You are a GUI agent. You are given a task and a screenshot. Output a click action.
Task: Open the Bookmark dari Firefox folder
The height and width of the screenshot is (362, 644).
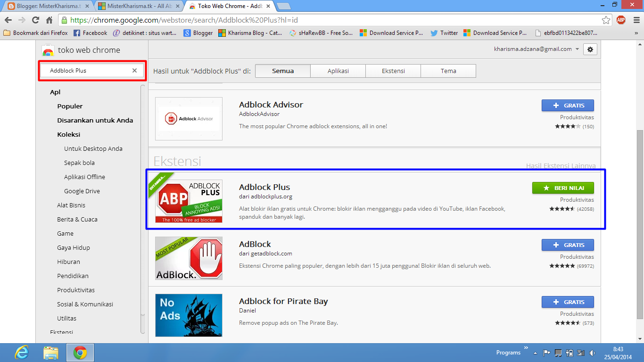pyautogui.click(x=36, y=33)
